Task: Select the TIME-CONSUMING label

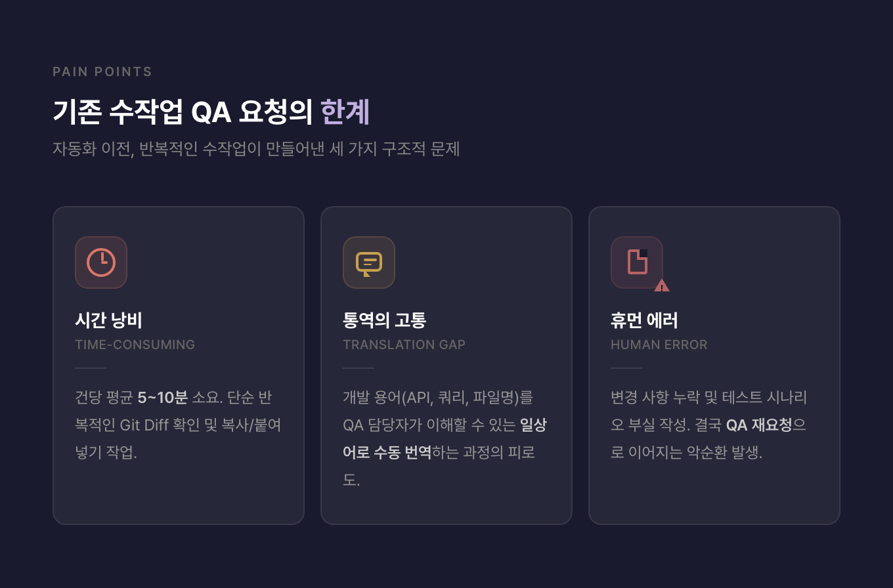Action: (x=135, y=345)
